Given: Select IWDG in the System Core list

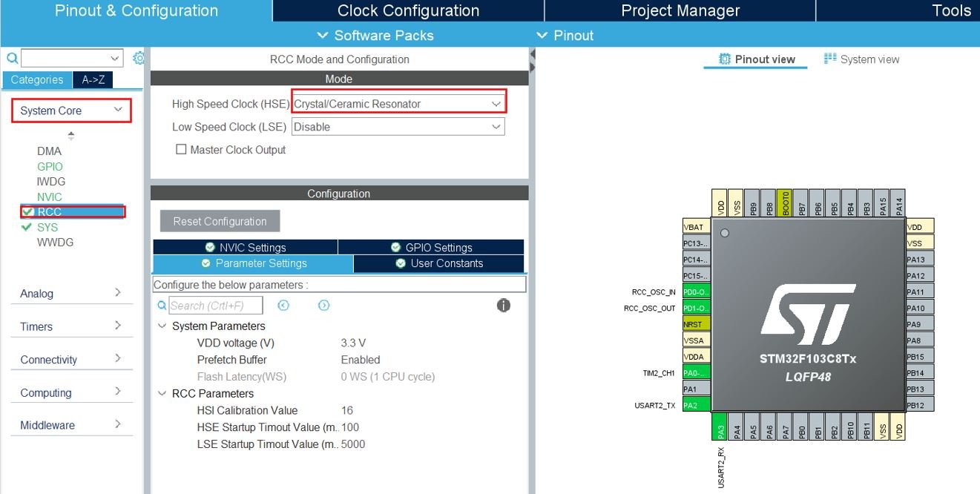Looking at the screenshot, I should tap(51, 182).
